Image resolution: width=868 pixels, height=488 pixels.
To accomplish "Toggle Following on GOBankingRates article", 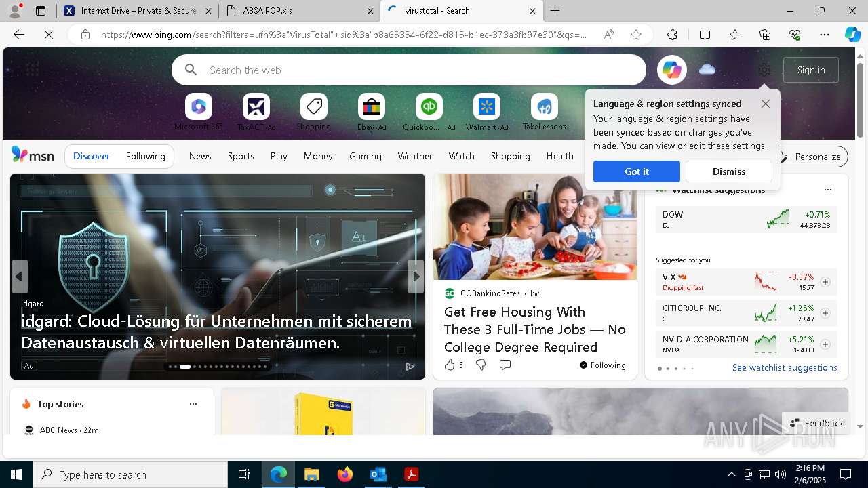I will pos(603,365).
